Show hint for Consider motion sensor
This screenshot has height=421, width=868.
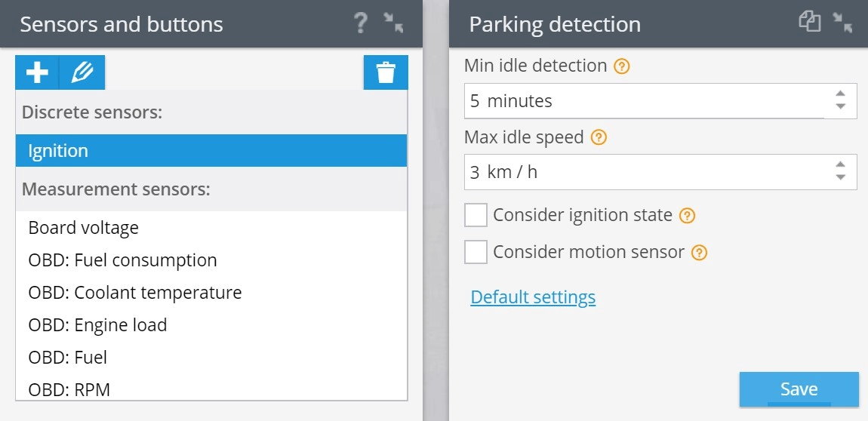click(x=700, y=253)
